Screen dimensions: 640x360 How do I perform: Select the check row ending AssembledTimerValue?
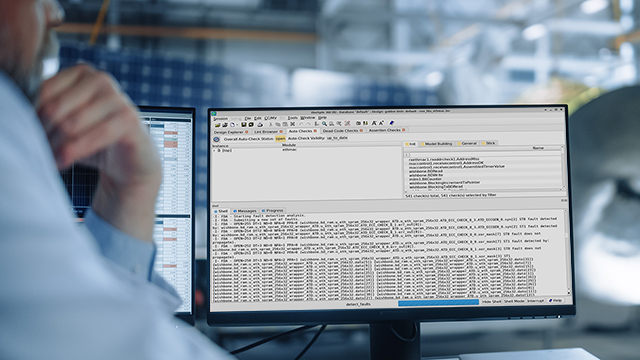click(x=457, y=167)
